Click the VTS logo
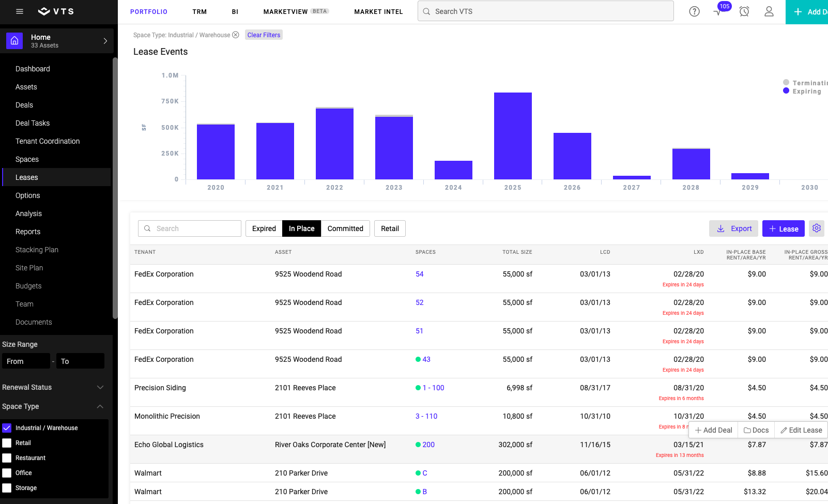The image size is (828, 504). [56, 11]
